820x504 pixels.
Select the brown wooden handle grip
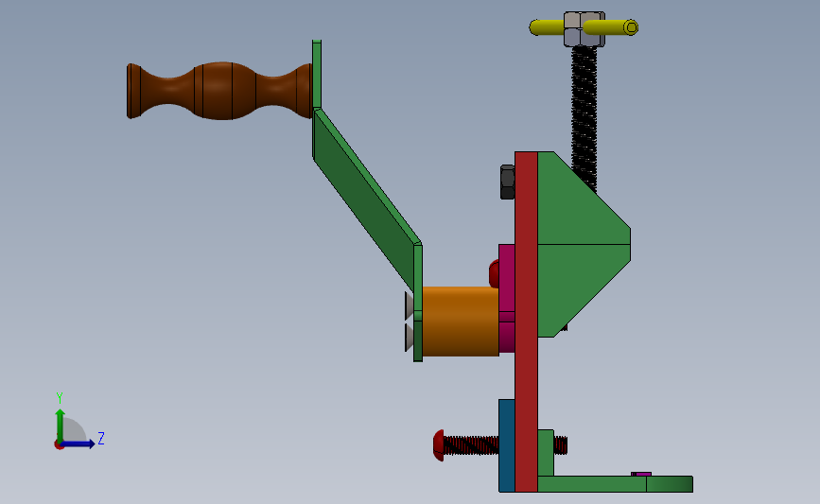click(219, 91)
